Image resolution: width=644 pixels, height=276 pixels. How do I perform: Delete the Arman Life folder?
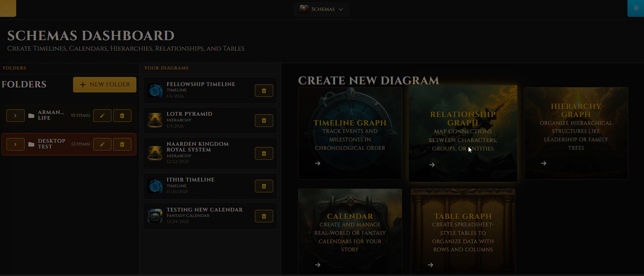122,116
